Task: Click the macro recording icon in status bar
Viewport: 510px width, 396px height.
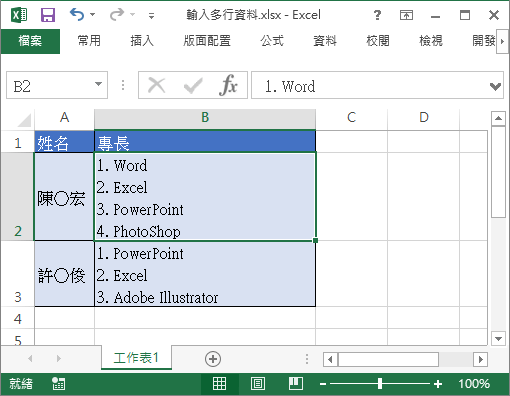Action: [59, 384]
